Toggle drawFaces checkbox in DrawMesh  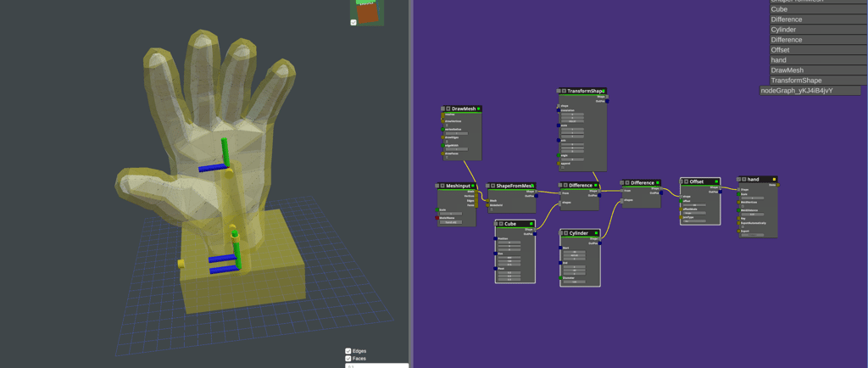tap(448, 157)
